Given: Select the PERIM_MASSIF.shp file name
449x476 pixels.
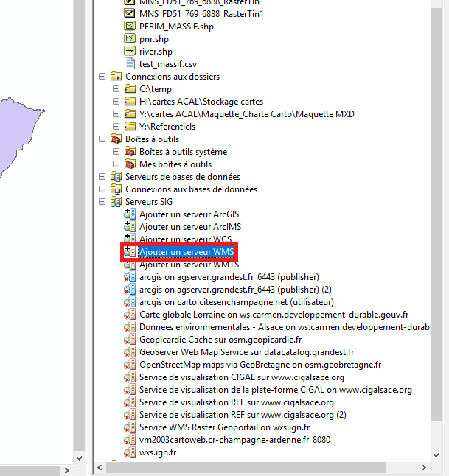Looking at the screenshot, I should (176, 26).
